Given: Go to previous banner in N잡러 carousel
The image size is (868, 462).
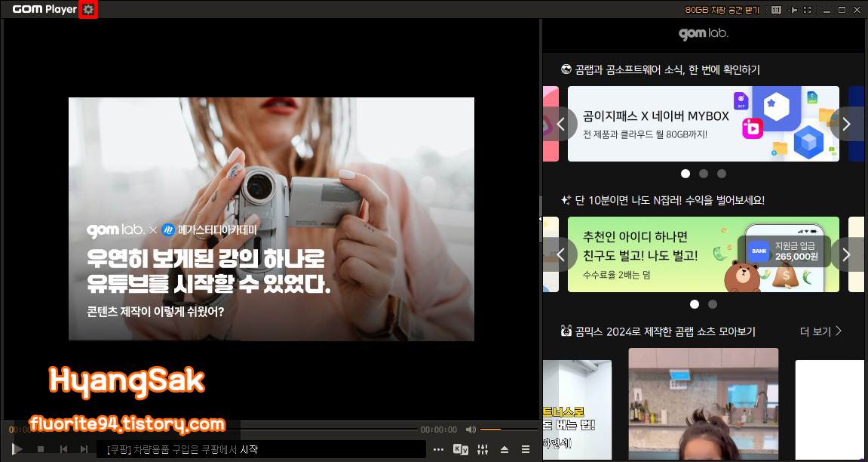Looking at the screenshot, I should click(560, 254).
